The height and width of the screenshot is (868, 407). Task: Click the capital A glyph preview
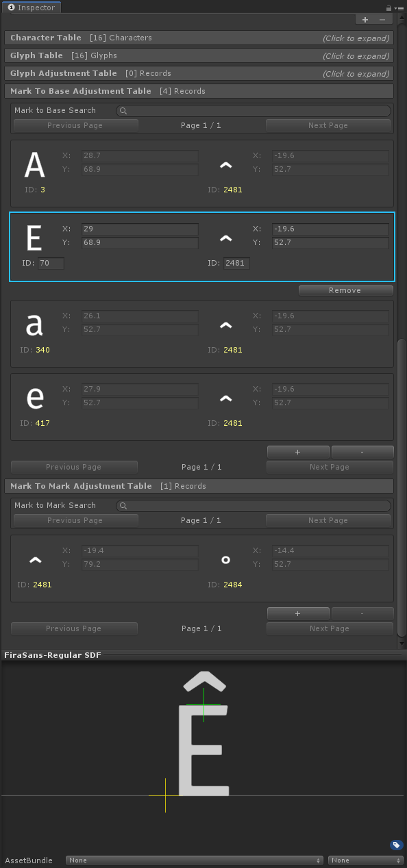pos(34,164)
